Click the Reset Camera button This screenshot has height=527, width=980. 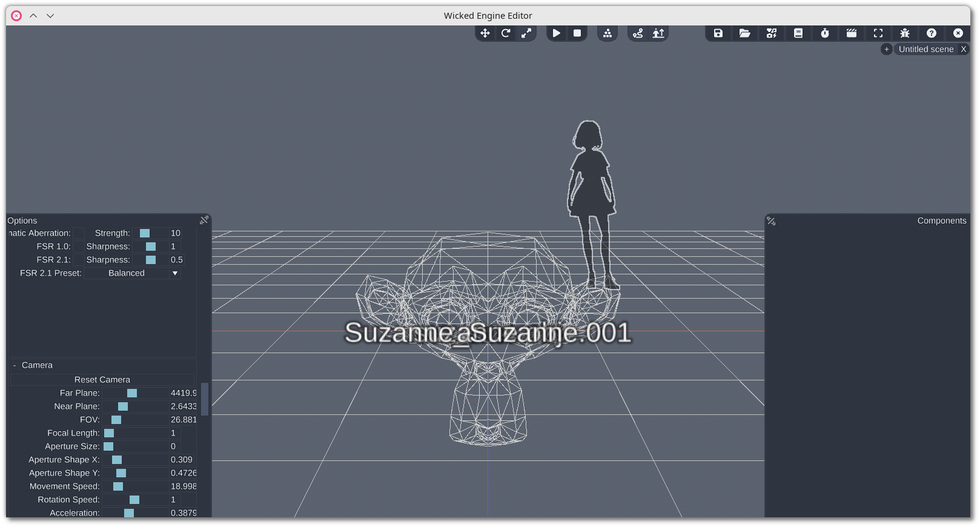click(102, 380)
